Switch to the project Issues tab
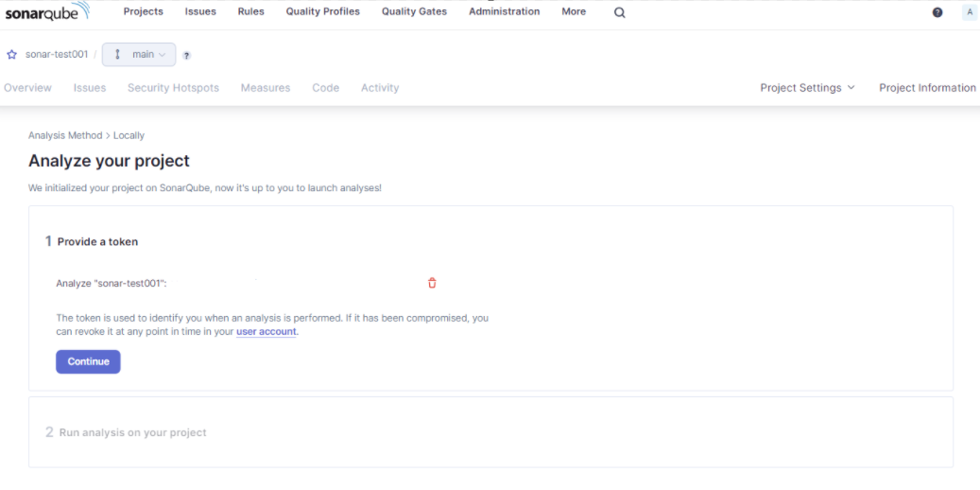Viewport: 980px width, 490px height. 90,88
